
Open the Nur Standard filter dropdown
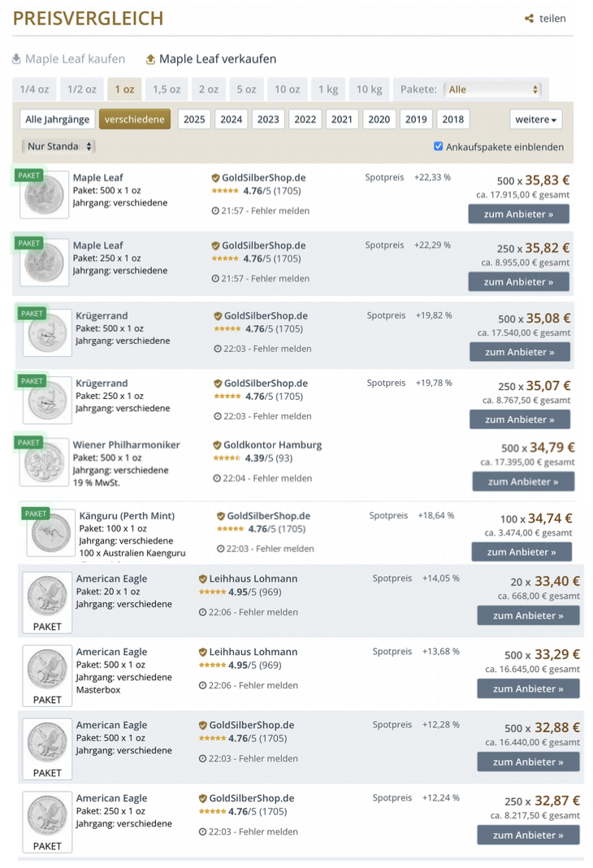point(59,146)
